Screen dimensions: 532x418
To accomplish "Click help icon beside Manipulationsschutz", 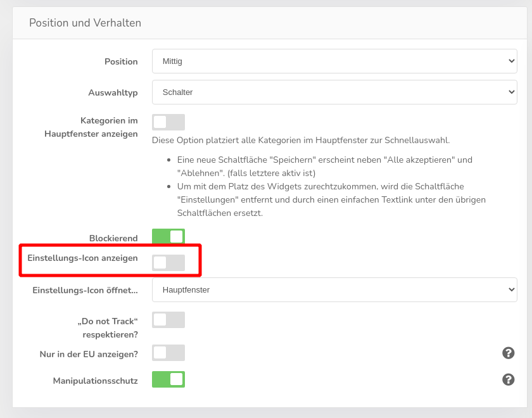I will coord(508,379).
